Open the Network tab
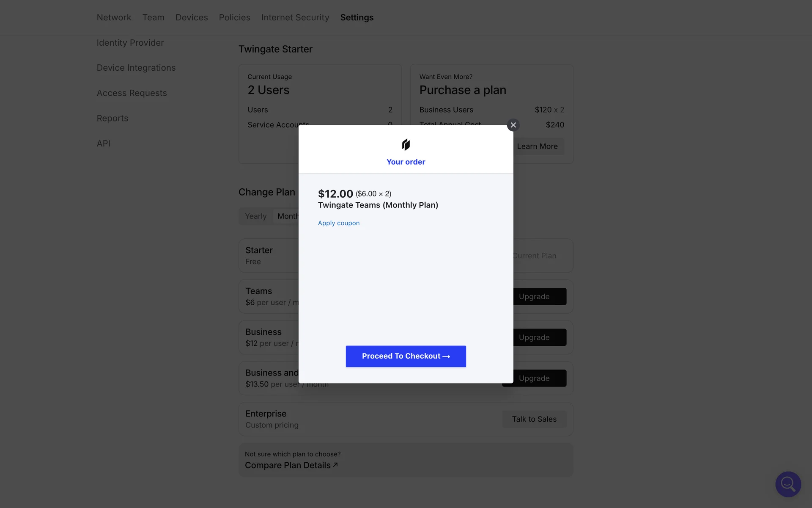812x508 pixels. pos(114,17)
